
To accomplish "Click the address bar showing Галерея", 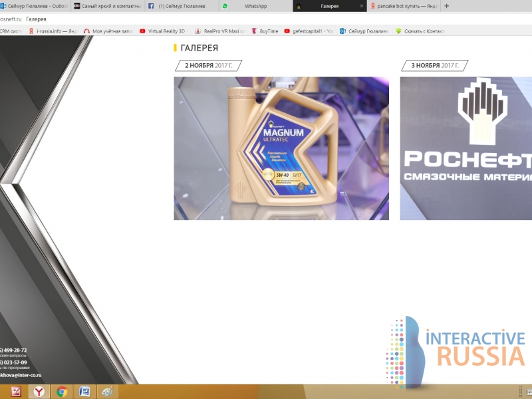I will pyautogui.click(x=36, y=19).
